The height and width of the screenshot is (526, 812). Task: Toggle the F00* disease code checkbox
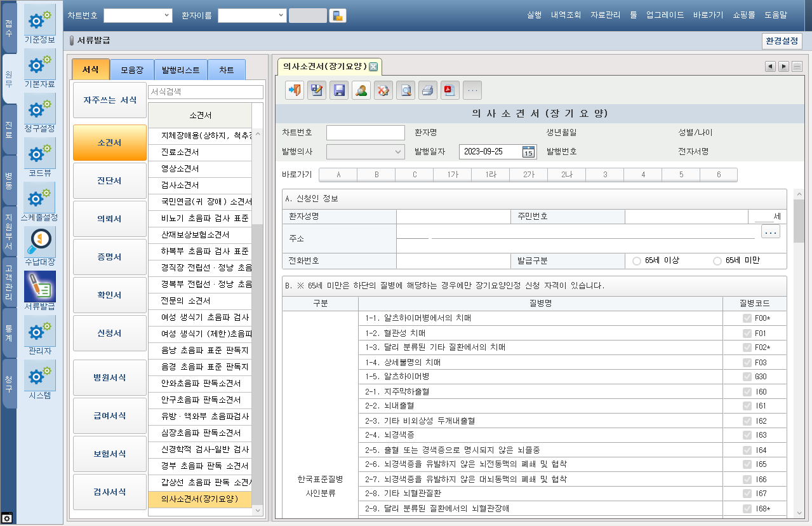[747, 318]
